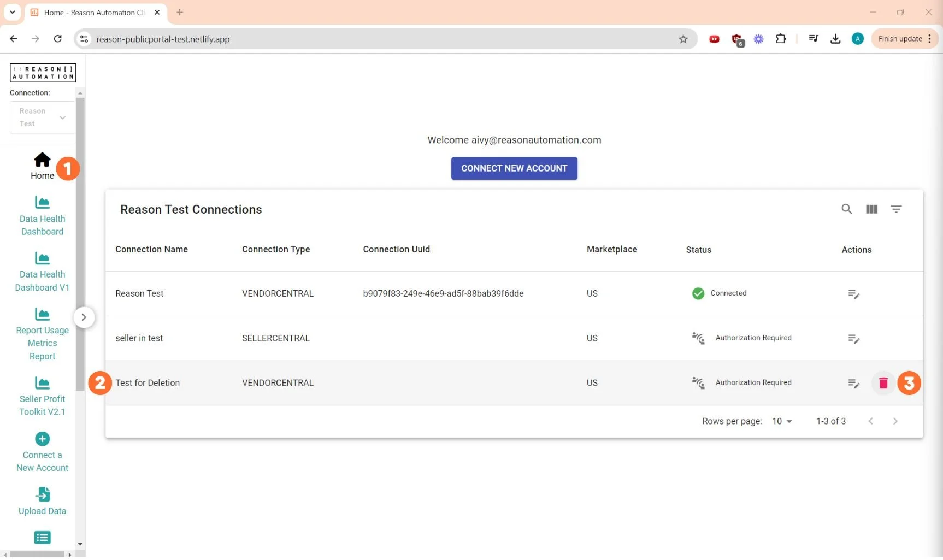Click seller in test connection name
943x560 pixels.
139,339
